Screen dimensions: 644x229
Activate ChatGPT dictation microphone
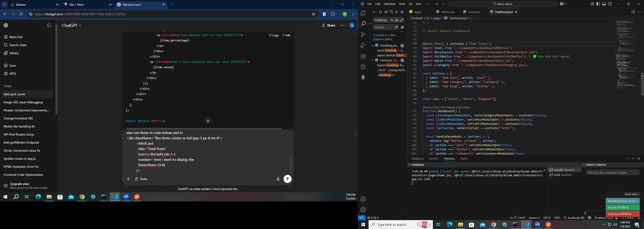click(278, 179)
